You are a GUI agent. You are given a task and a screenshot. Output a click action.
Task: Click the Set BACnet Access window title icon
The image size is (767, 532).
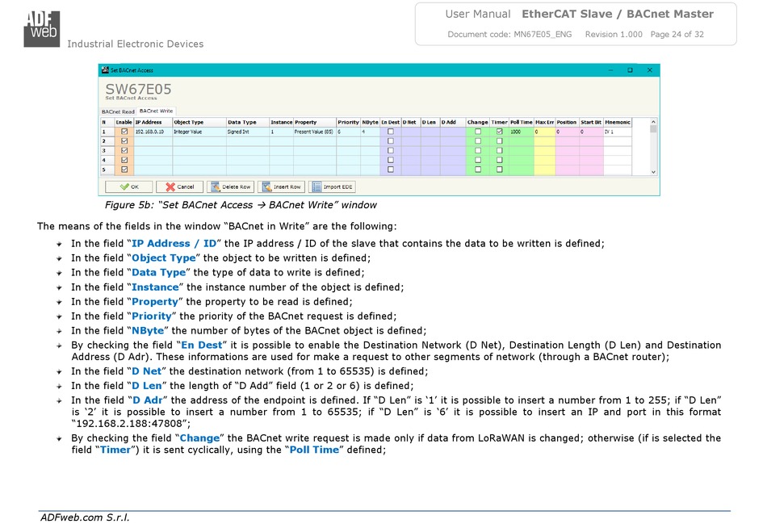coord(105,70)
